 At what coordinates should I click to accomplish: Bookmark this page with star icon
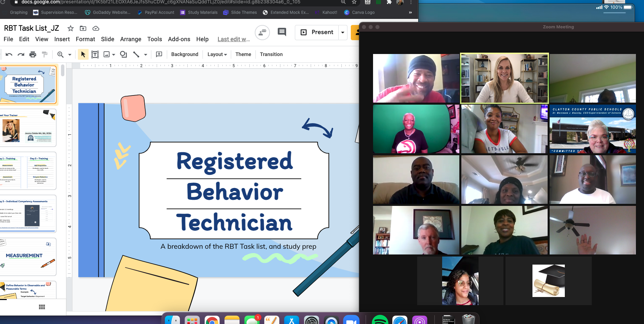[x=354, y=2]
